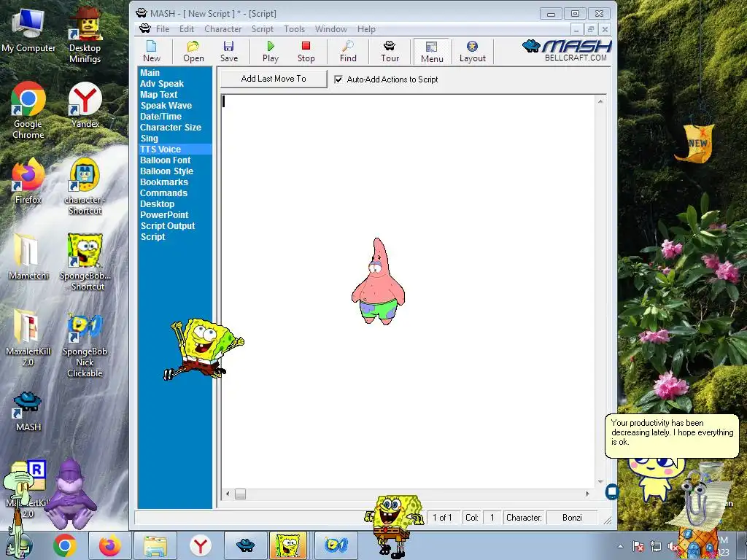Screen dimensions: 747x560
Task: Save the script using Save icon
Action: pos(228,52)
